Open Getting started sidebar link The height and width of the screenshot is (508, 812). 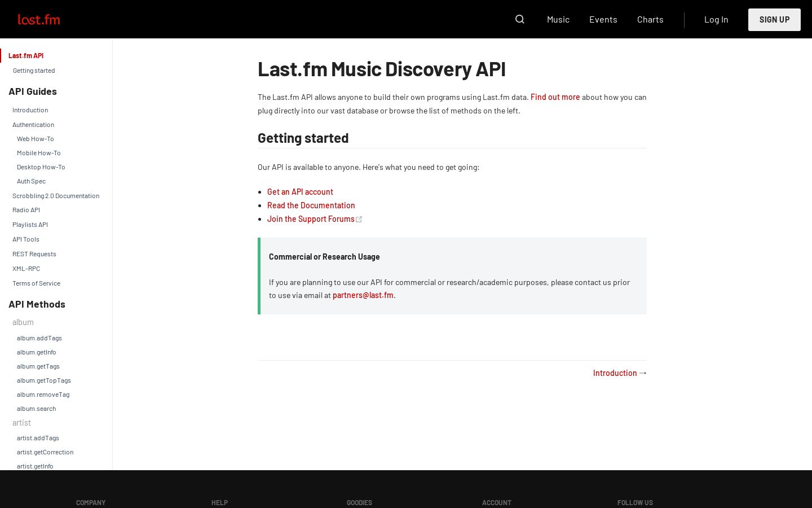34,71
